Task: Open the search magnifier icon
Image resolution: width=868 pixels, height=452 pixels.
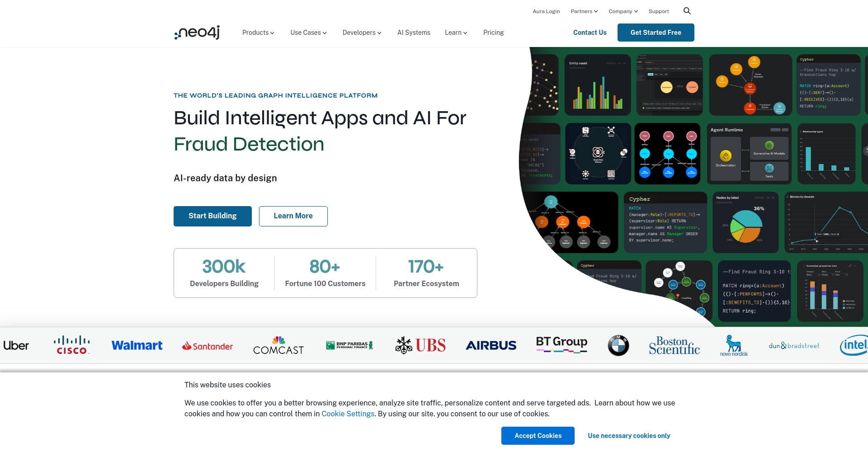Action: point(687,11)
